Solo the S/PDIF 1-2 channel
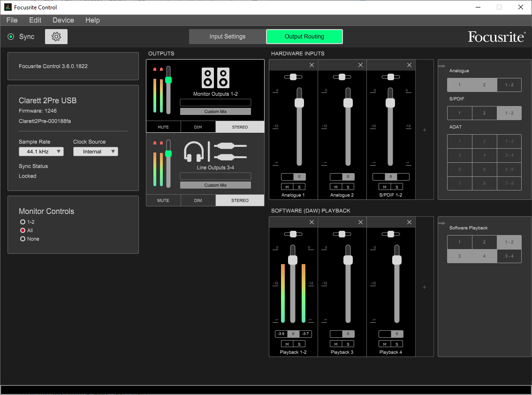Viewport: 532px width, 395px height. click(x=397, y=187)
